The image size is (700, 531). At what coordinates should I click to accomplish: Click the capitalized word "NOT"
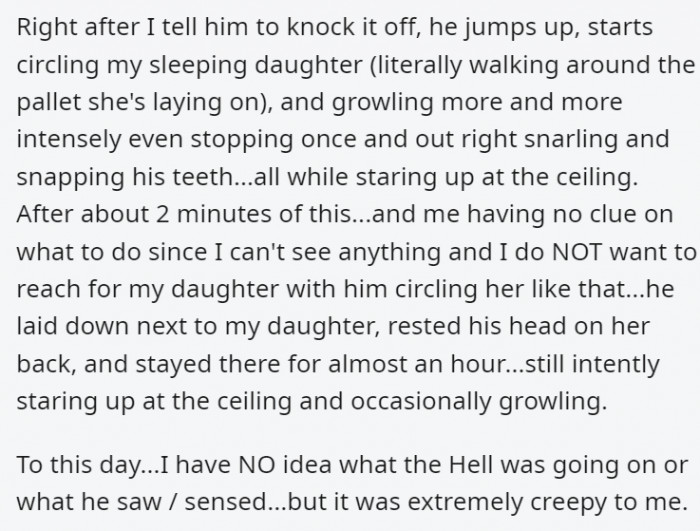577,252
